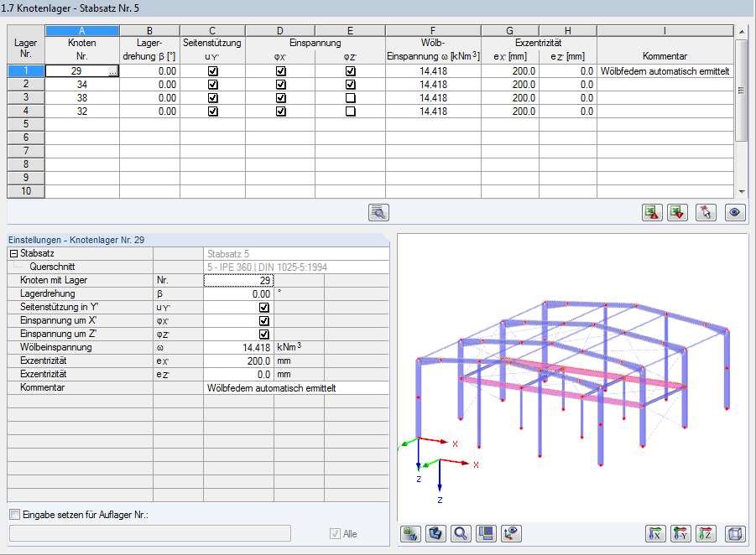Click Lagerdrehung 0.00 cell in row 1
This screenshot has width=756, height=555.
pos(149,71)
